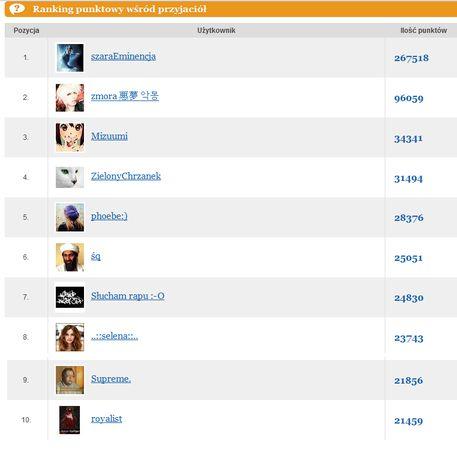Open Mizuumi's anime avatar
457x450 pixels.
point(70,137)
